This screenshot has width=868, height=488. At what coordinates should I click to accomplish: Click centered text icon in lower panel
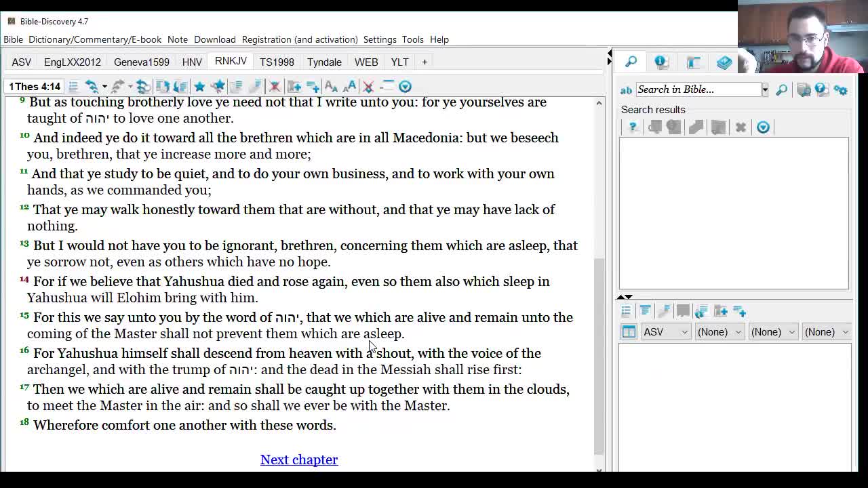click(x=645, y=311)
